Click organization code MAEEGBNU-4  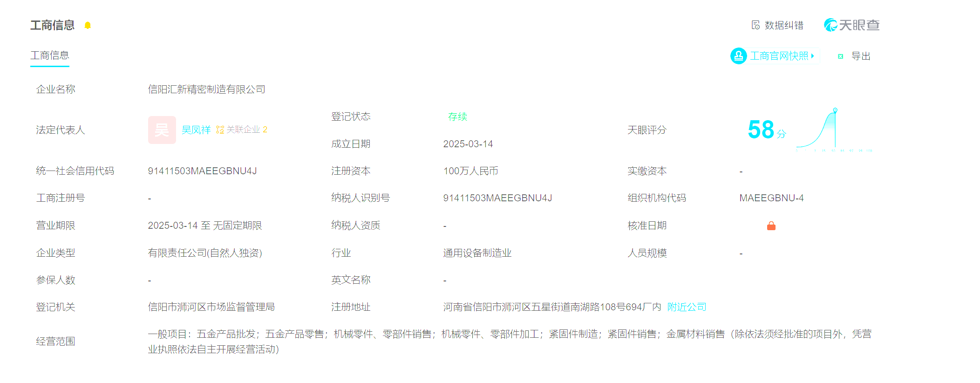(772, 198)
